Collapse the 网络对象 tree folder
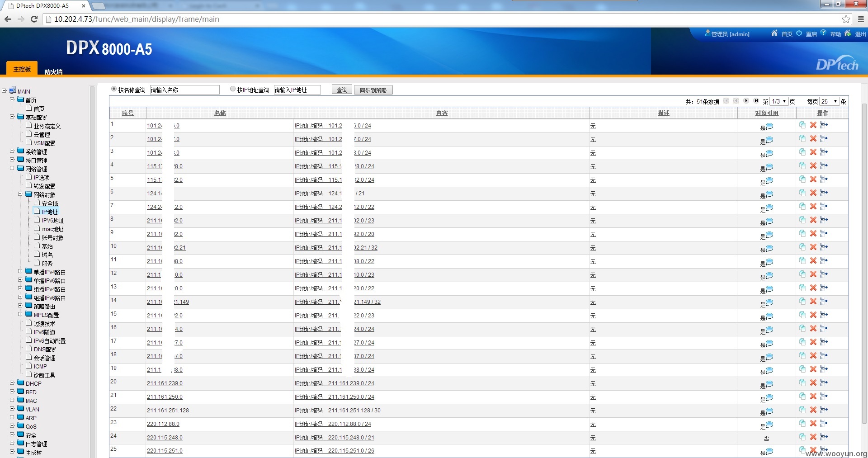Image resolution: width=868 pixels, height=458 pixels. point(20,194)
